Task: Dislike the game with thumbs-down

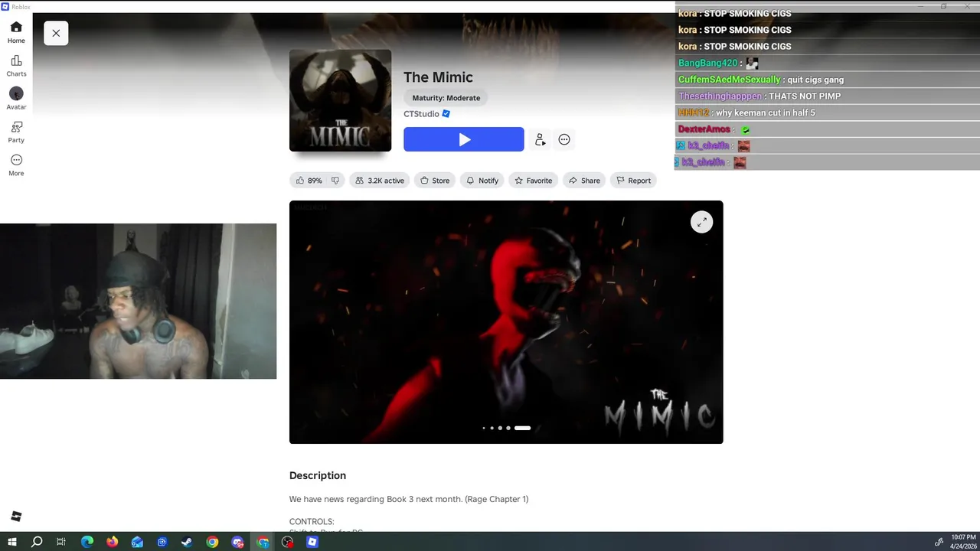Action: tap(335, 181)
